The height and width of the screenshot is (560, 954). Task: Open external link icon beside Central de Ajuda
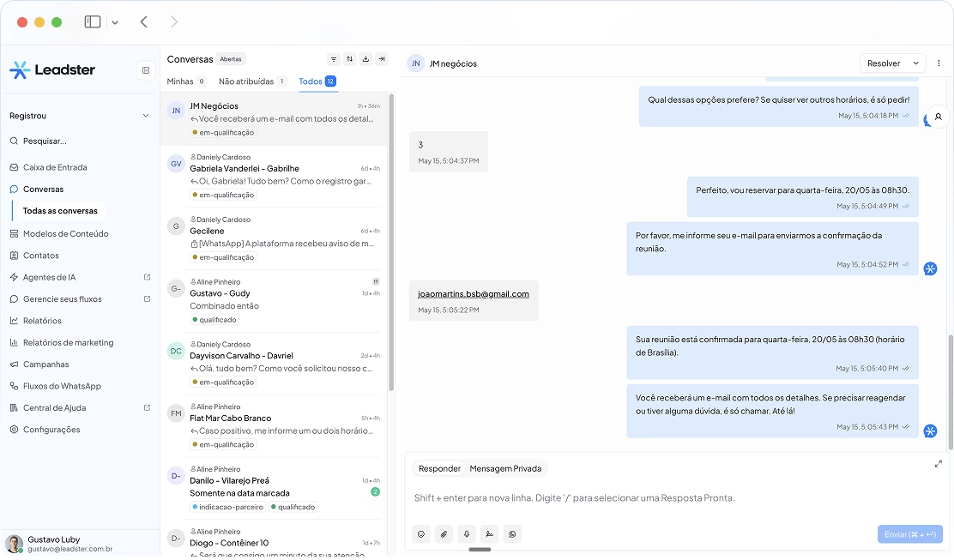pos(147,408)
